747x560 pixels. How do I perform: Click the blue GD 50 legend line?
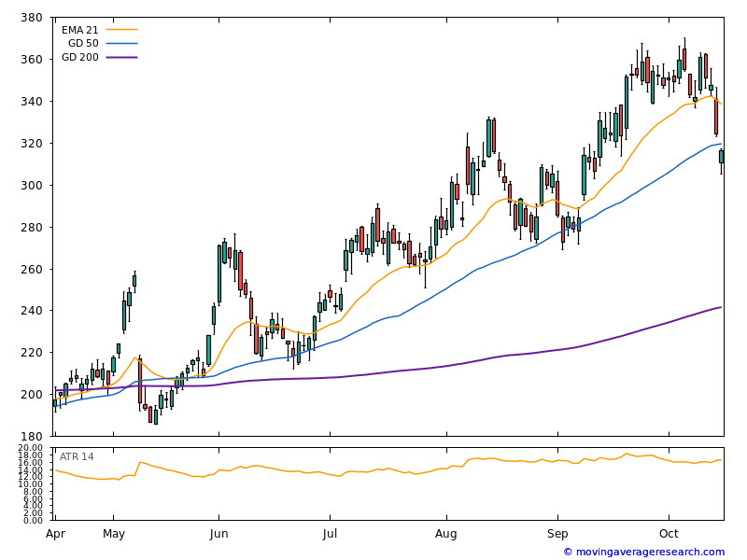[121, 43]
